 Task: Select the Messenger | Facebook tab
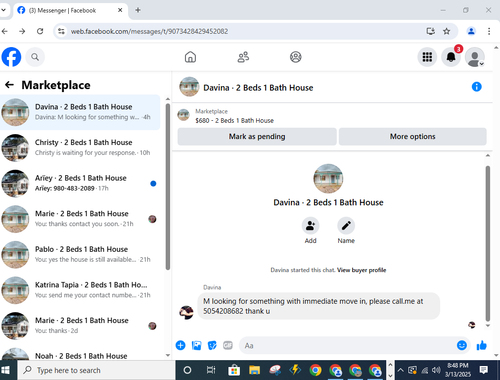pyautogui.click(x=70, y=11)
